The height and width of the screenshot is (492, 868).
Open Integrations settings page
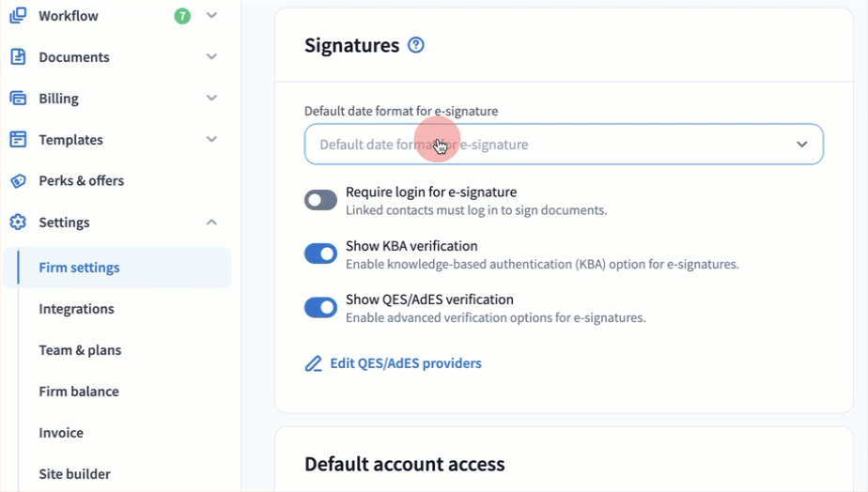tap(76, 309)
